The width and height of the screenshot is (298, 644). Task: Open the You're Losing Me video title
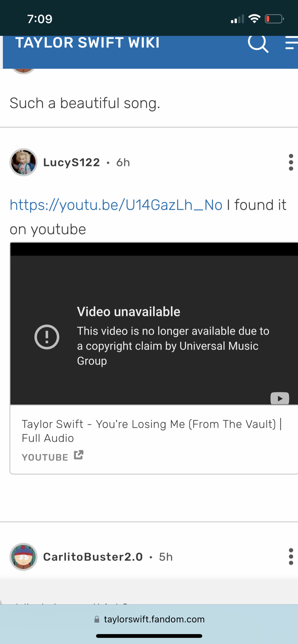click(x=152, y=431)
